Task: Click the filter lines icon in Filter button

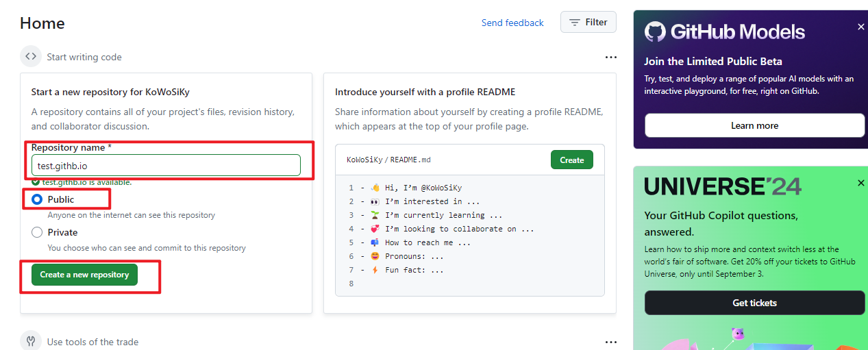Action: click(575, 23)
